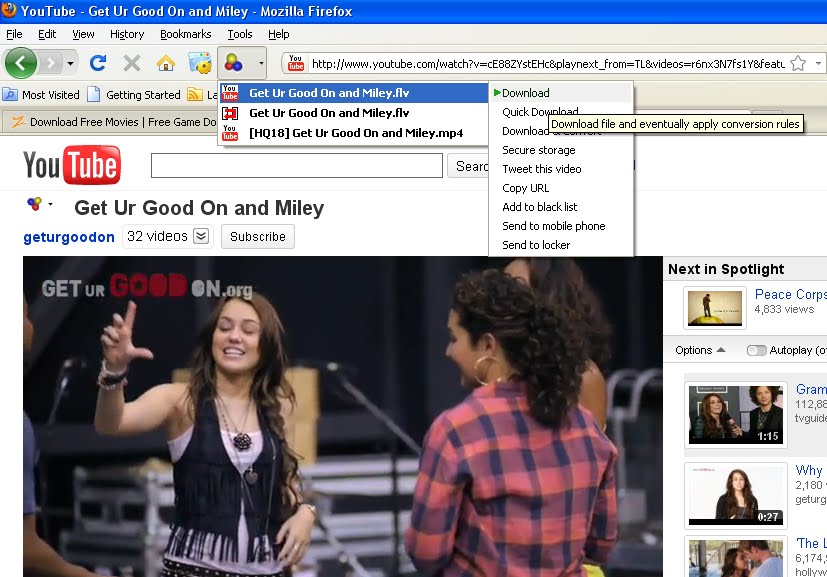Click the URL address bar field

[547, 64]
